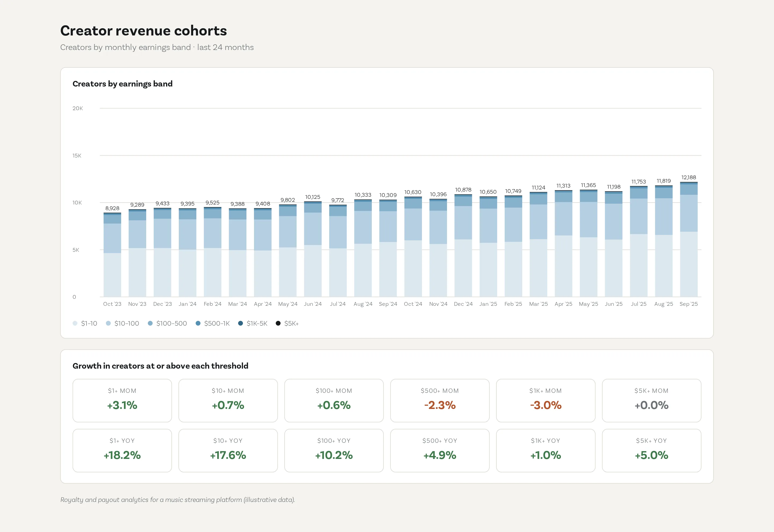Open the $5K+ YOY card
The image size is (774, 532).
click(652, 450)
